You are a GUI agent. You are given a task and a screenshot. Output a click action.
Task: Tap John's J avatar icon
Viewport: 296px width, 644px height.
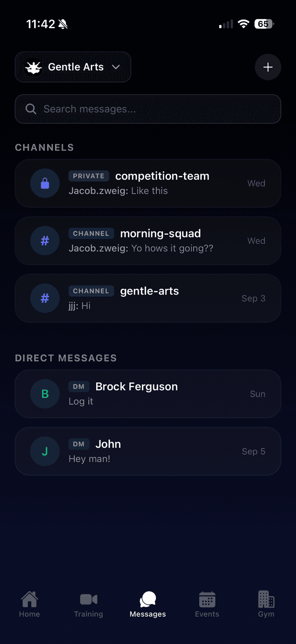45,451
